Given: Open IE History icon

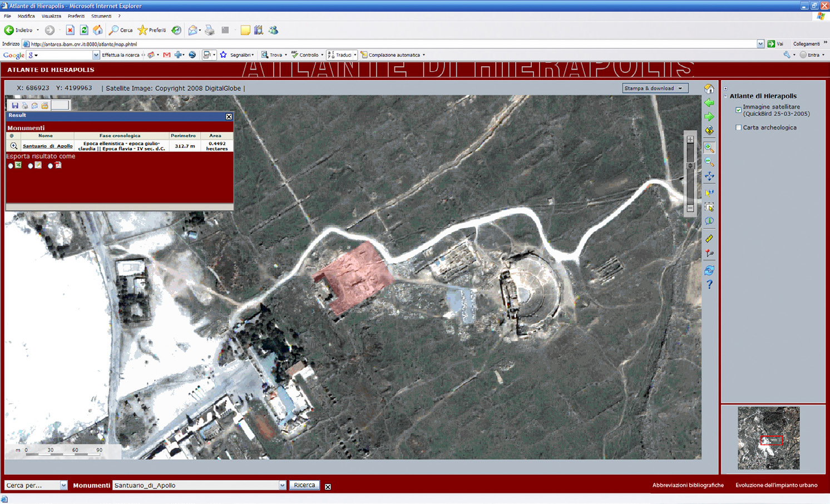Looking at the screenshot, I should coord(176,30).
